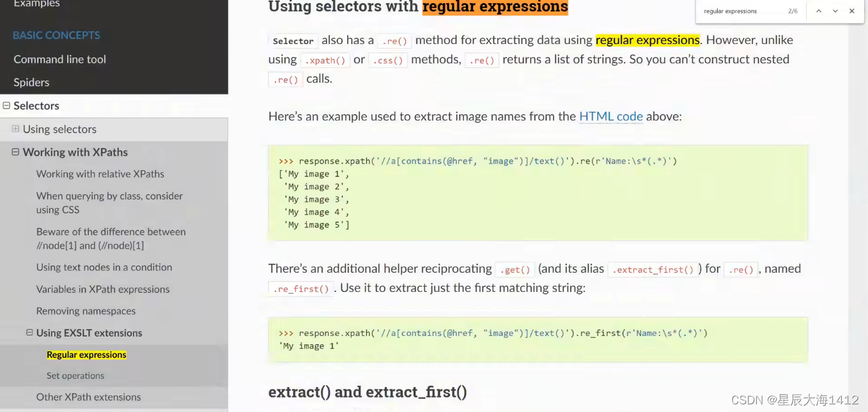The width and height of the screenshot is (868, 412).
Task: Open the Spiders page
Action: click(x=31, y=82)
